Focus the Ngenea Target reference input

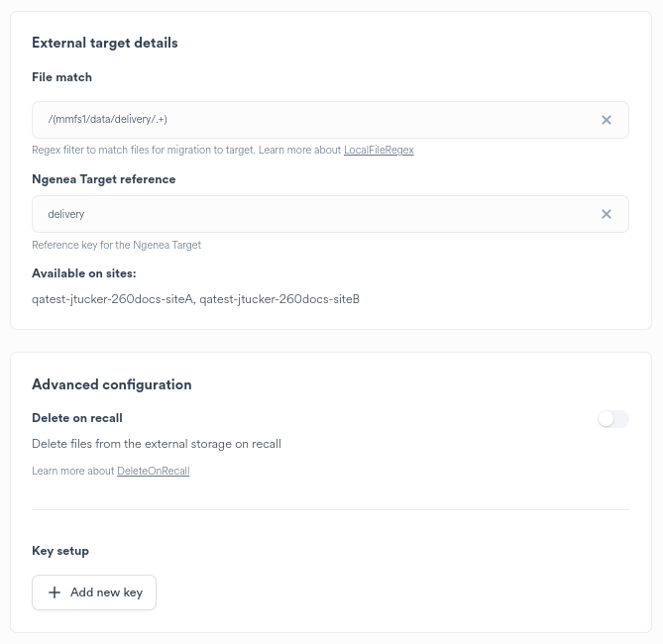pyautogui.click(x=317, y=214)
